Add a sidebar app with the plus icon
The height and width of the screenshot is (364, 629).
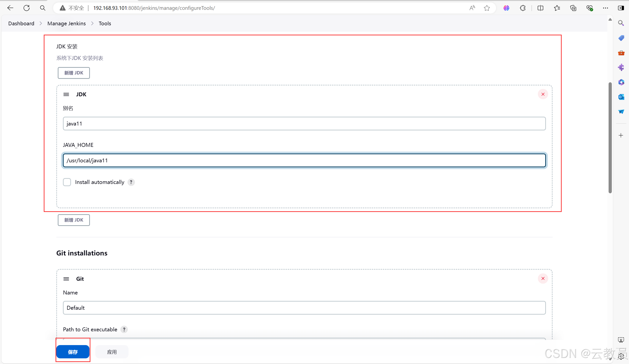621,135
